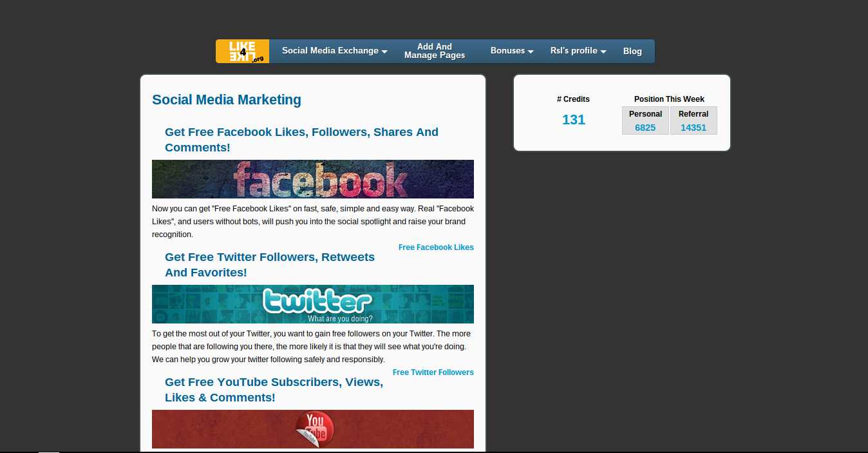Click the YouTube banner image
The image size is (868, 453).
(x=313, y=429)
